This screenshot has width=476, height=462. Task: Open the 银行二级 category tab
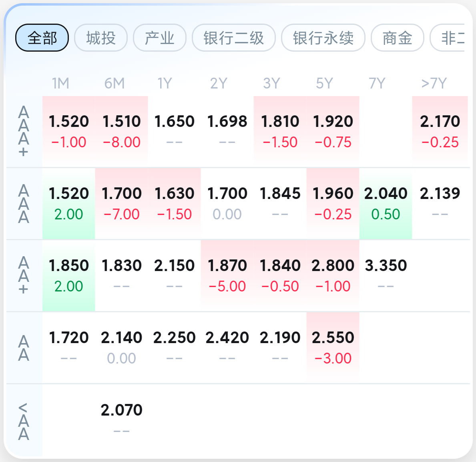pyautogui.click(x=234, y=38)
